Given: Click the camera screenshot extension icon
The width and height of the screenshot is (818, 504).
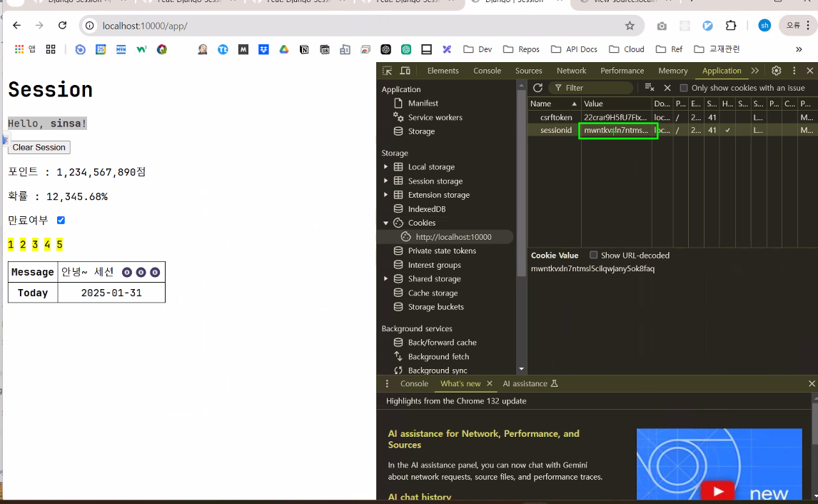Looking at the screenshot, I should 662,26.
